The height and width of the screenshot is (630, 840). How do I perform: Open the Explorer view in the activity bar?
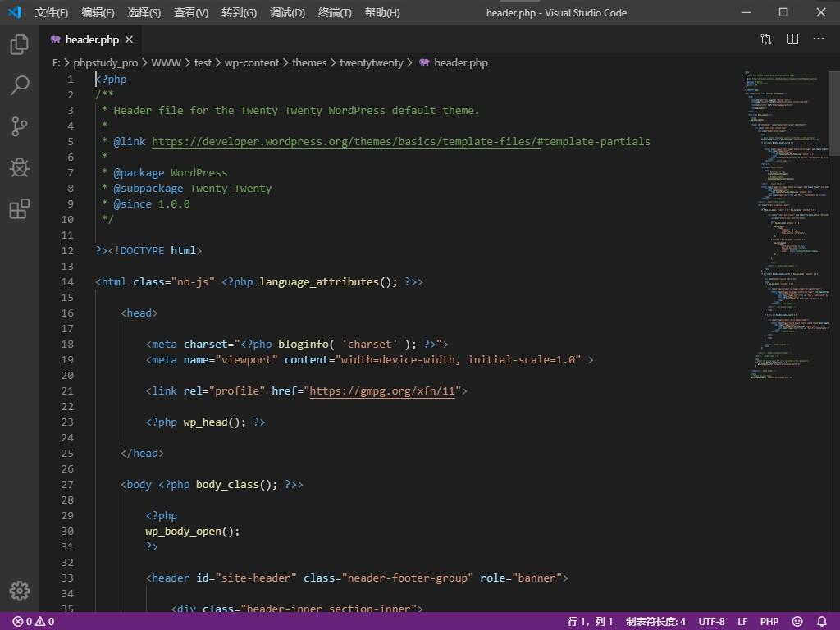point(18,45)
